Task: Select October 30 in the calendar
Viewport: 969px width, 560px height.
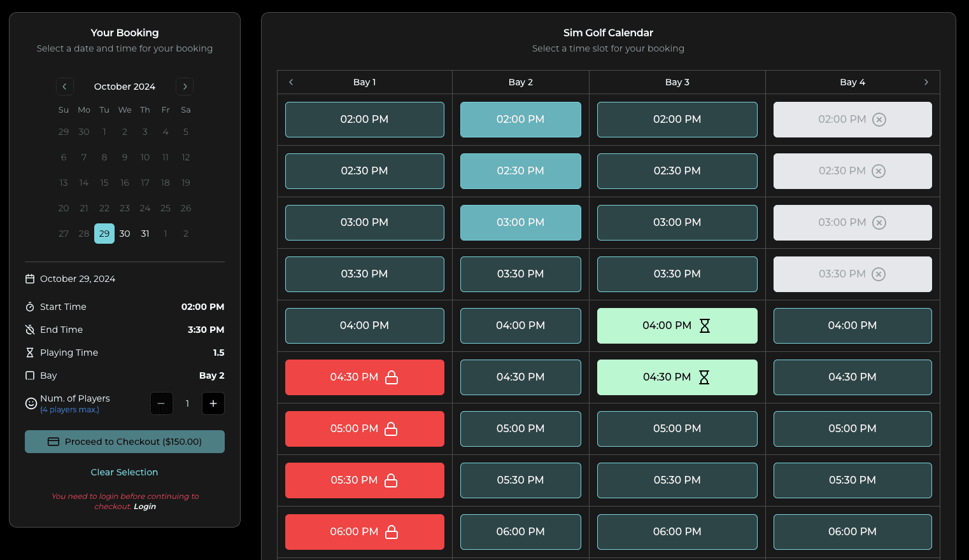Action: pos(125,234)
